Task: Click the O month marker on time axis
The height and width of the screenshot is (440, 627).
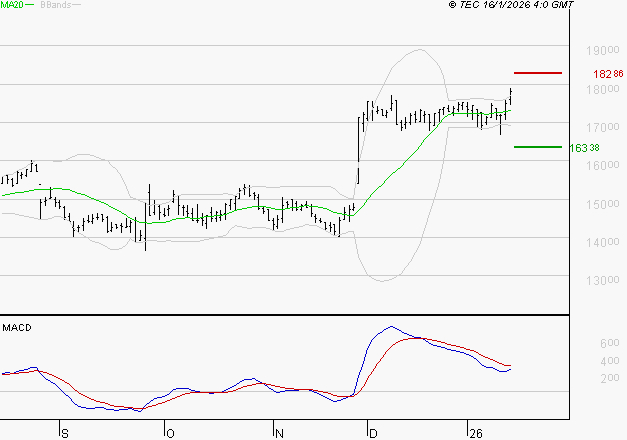Action: 170,434
